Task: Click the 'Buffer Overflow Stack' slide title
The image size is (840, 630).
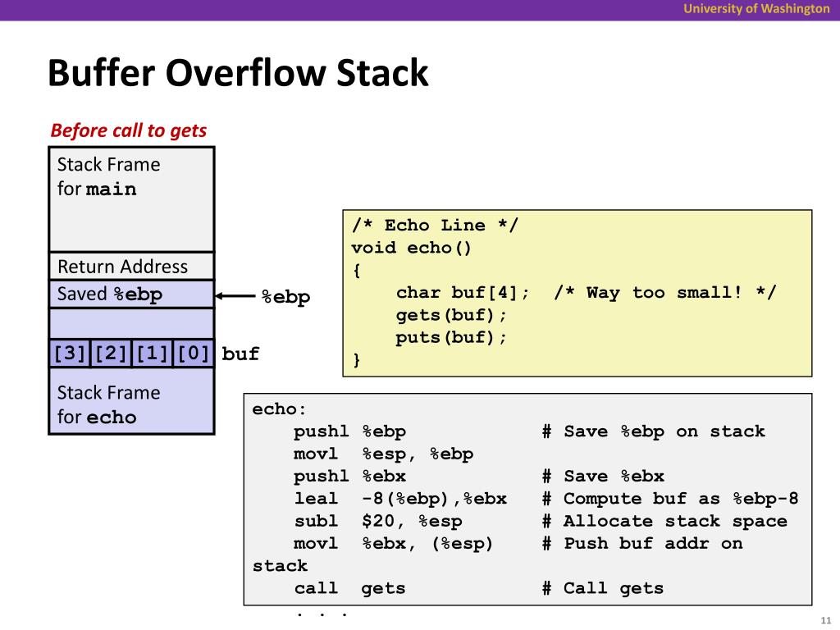Action: pos(238,73)
